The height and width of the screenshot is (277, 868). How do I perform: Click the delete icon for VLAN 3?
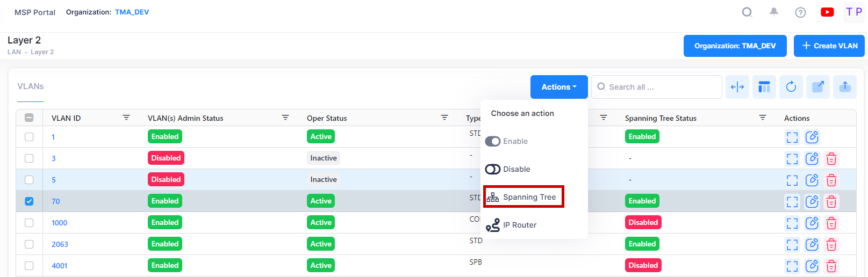[831, 158]
